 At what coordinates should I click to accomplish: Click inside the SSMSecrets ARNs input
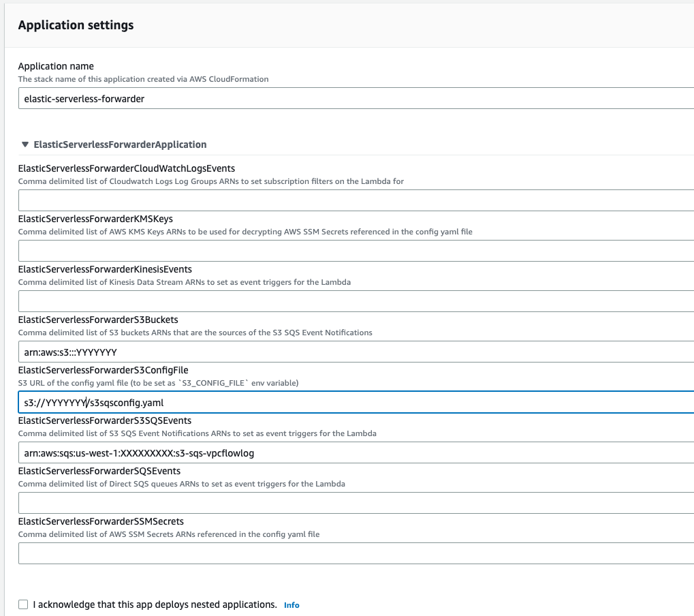[x=354, y=553]
